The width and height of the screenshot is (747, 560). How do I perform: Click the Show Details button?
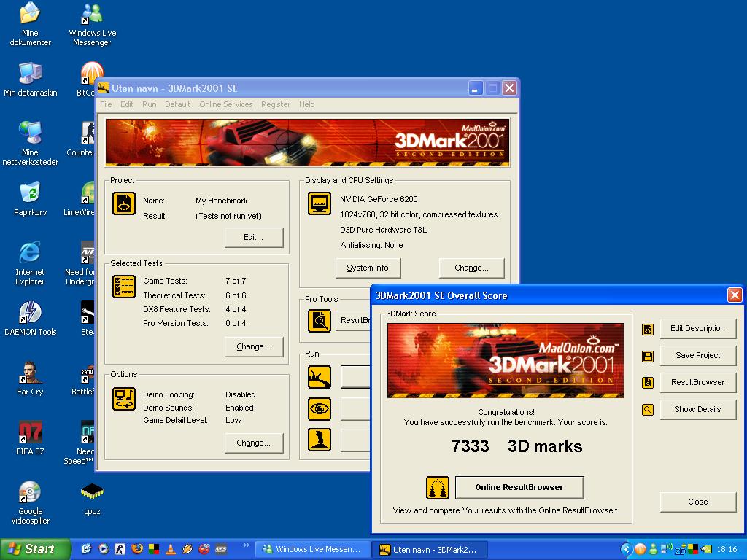tap(698, 410)
